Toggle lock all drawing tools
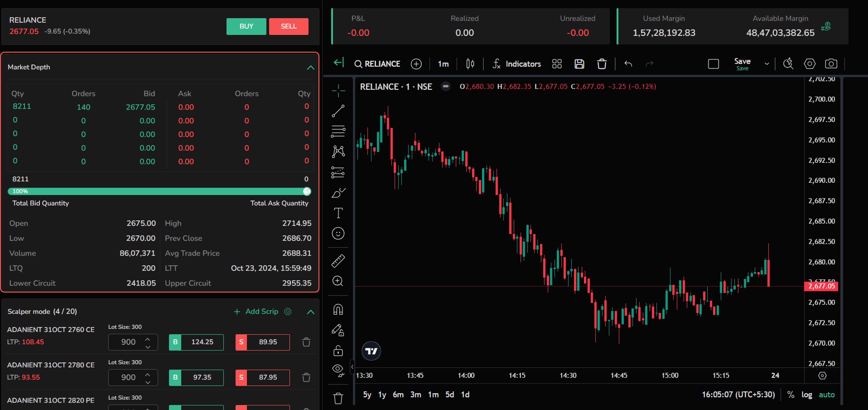Viewport: 868px width, 410px height. coord(338,351)
